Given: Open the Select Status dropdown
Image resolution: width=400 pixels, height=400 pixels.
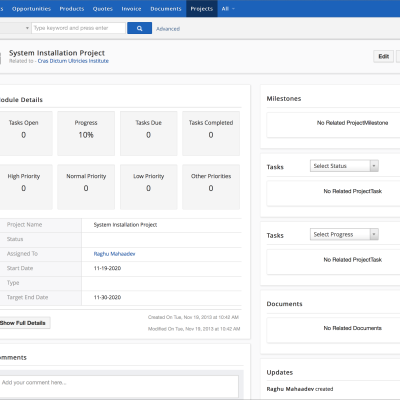Looking at the screenshot, I should click(344, 166).
